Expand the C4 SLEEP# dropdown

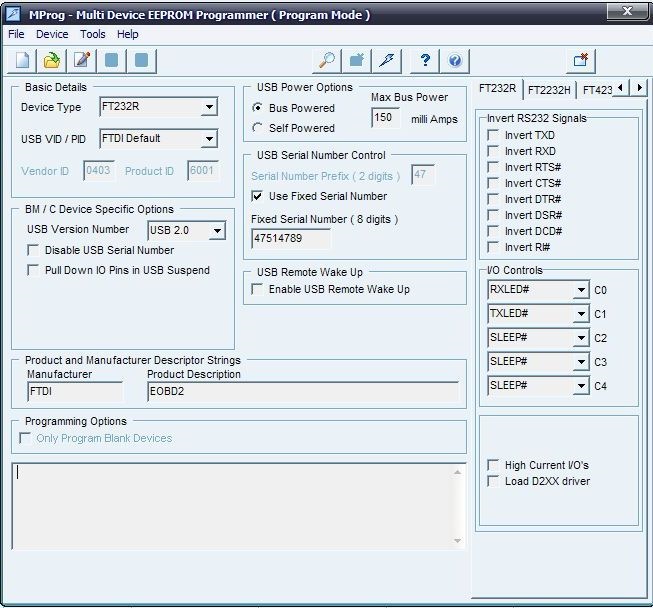(x=581, y=386)
